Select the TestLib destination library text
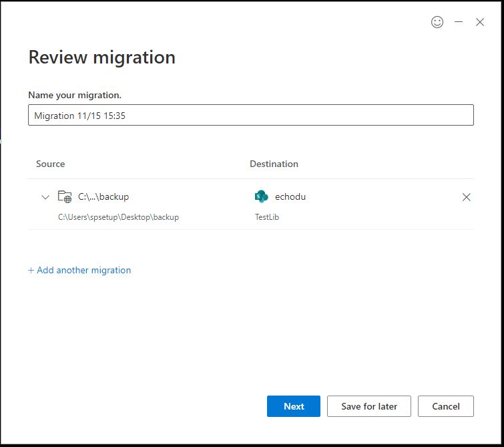Screen dimensions: 504x447 [267, 217]
